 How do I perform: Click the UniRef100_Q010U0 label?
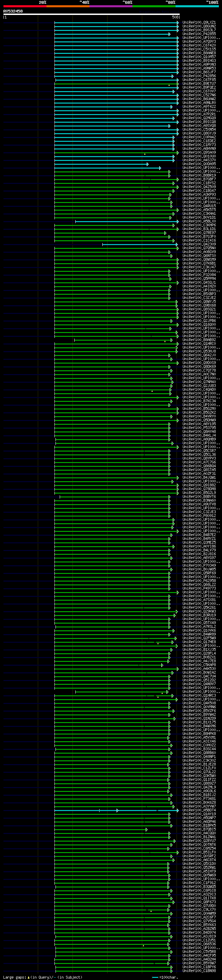(199, 156)
